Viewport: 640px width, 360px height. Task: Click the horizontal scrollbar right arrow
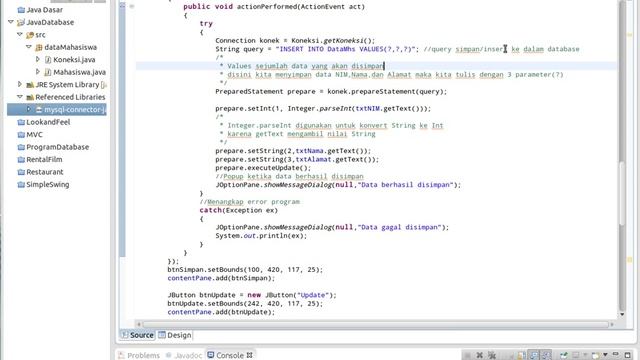pyautogui.click(x=612, y=324)
